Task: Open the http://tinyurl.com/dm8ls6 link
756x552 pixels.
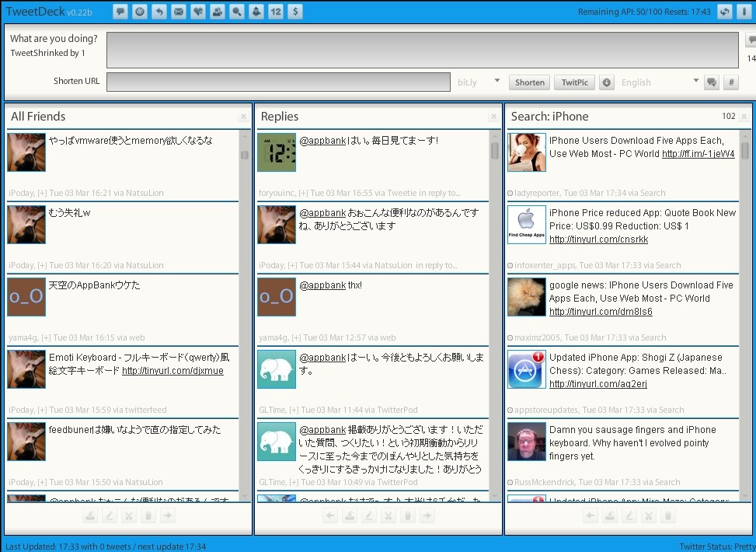Action: pyautogui.click(x=601, y=312)
